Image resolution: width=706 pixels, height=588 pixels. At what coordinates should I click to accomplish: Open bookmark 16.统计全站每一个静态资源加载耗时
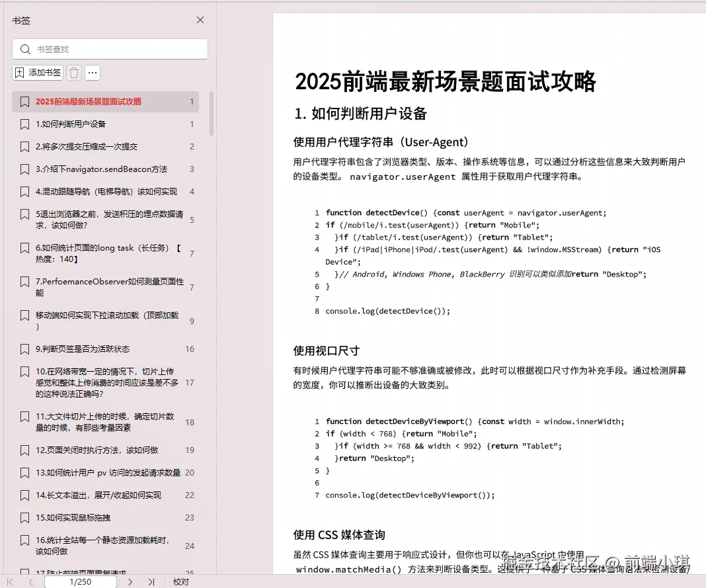(x=105, y=546)
